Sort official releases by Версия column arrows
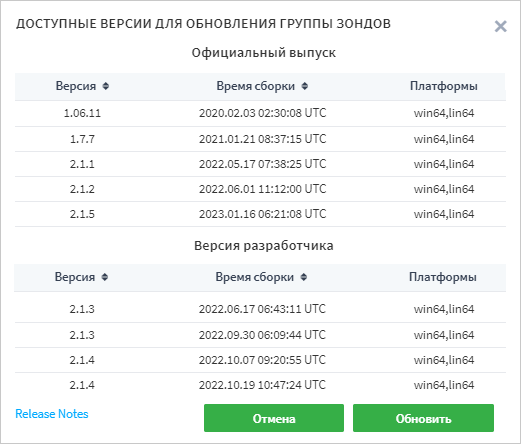Screen dimensions: 521x444 coord(106,86)
